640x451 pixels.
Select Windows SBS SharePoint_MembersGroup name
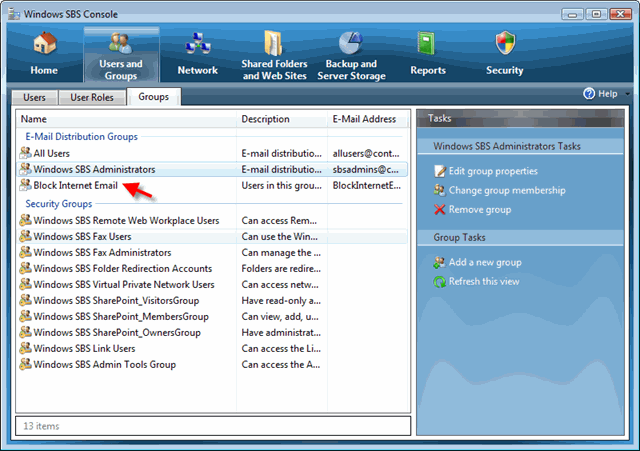click(x=121, y=316)
